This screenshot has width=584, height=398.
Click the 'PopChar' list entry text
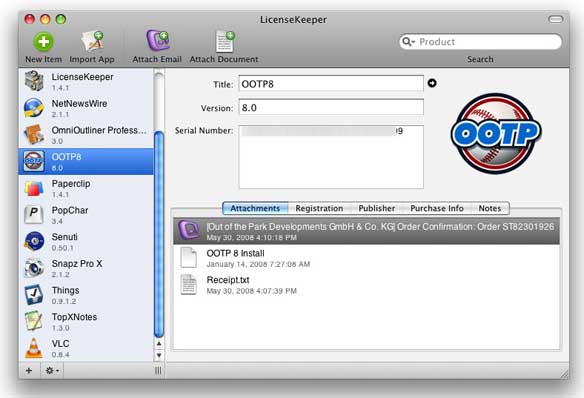pyautogui.click(x=70, y=210)
